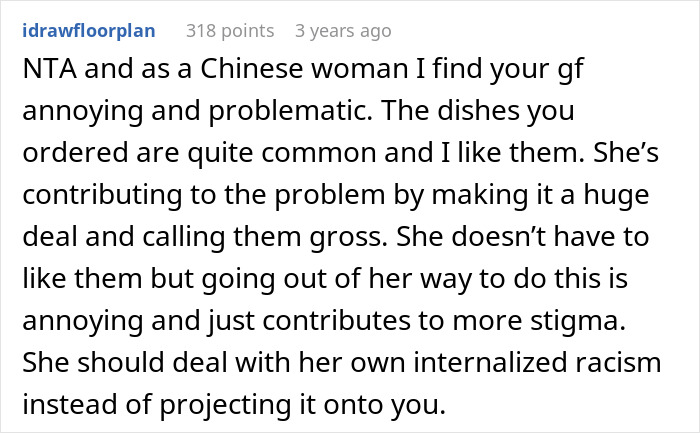
Task: Open the idrawfloorplan user profile
Action: tap(87, 31)
